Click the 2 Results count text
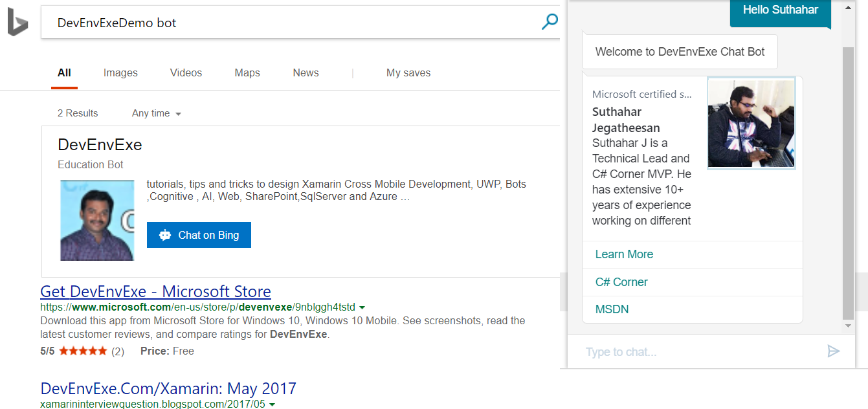The image size is (868, 409). click(78, 113)
